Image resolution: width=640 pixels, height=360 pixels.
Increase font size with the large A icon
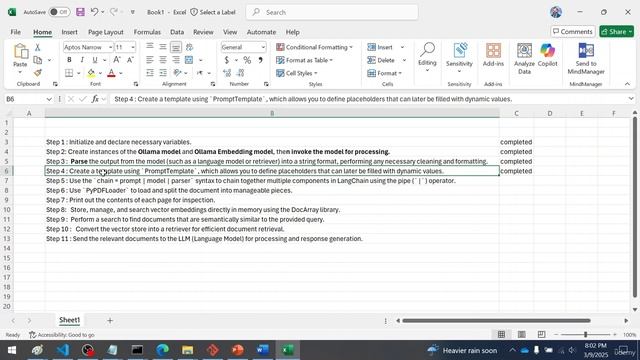[117, 60]
